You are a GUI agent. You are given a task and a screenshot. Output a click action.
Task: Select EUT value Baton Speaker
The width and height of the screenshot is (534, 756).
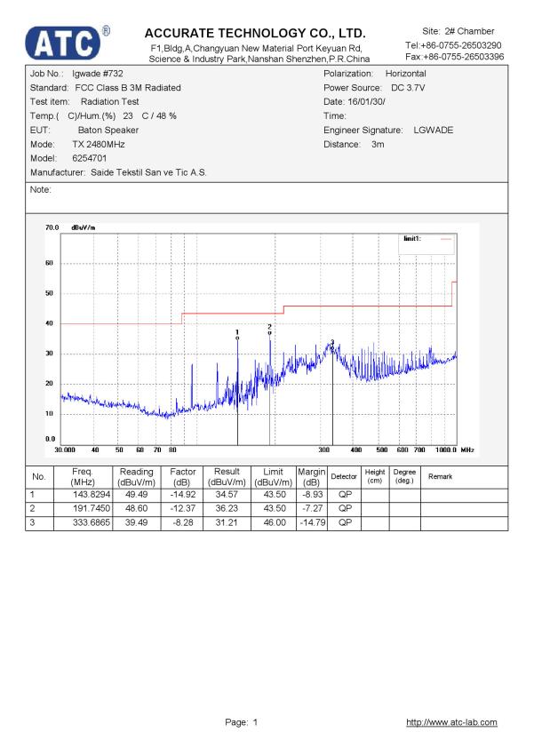click(108, 131)
